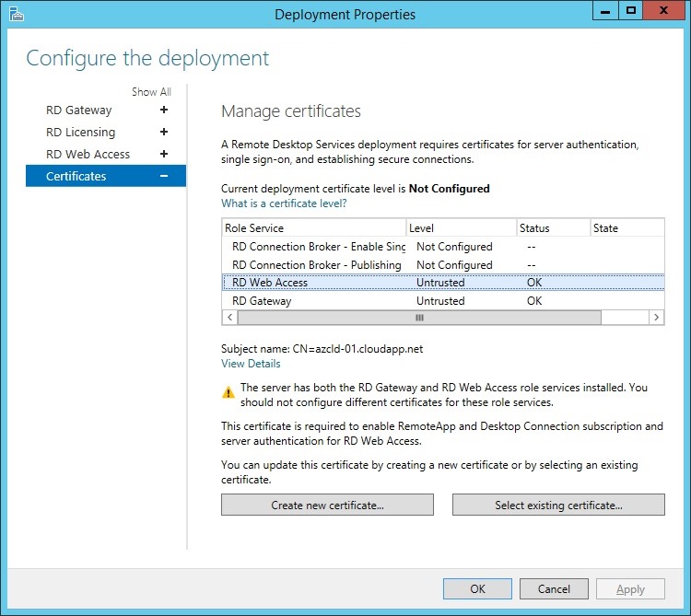Click the View Details link
The image size is (691, 616).
pos(251,364)
